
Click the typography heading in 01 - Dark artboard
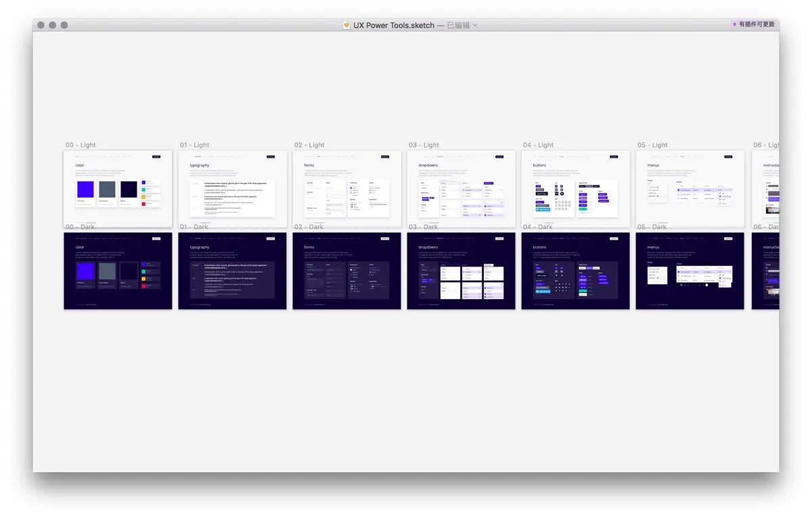click(200, 248)
